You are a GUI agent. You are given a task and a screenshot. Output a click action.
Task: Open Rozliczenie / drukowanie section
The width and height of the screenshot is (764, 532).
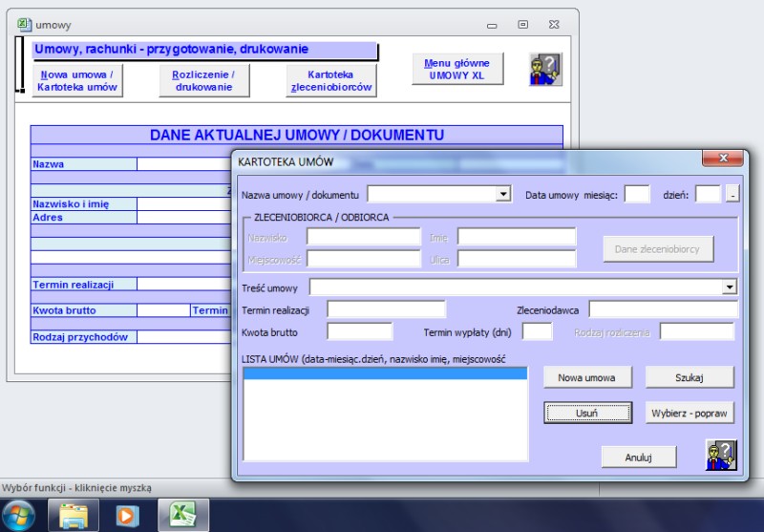click(203, 80)
